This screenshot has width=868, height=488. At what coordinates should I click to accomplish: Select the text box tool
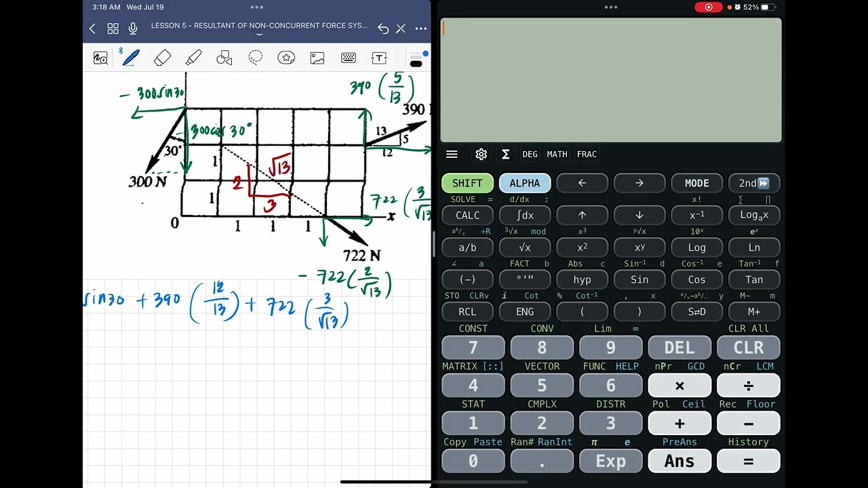click(x=379, y=58)
